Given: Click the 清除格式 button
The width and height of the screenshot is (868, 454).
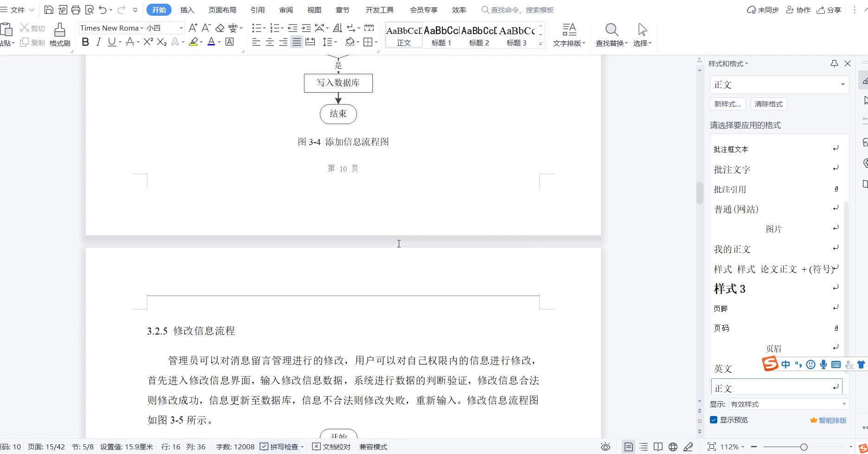Looking at the screenshot, I should coord(769,104).
